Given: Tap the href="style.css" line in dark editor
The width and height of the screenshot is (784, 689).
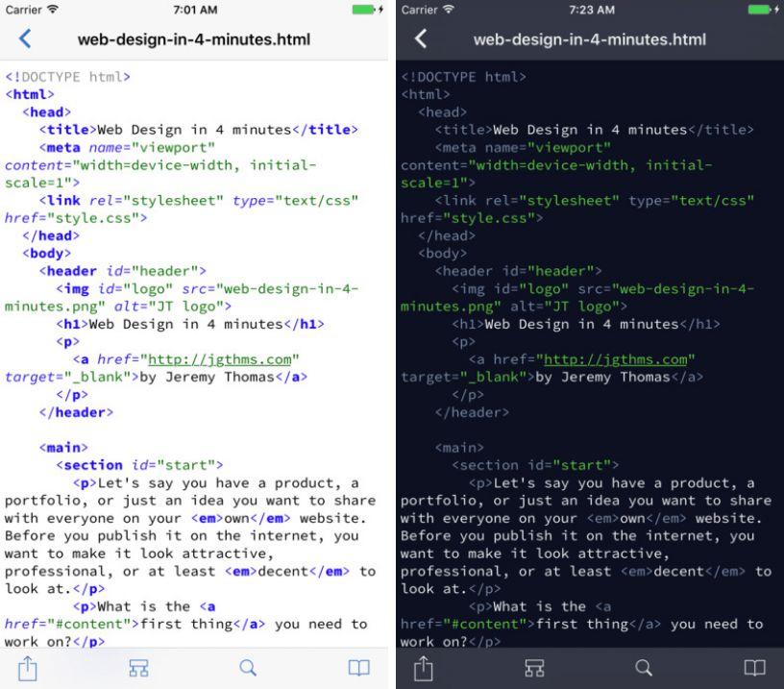Looking at the screenshot, I should point(472,218).
